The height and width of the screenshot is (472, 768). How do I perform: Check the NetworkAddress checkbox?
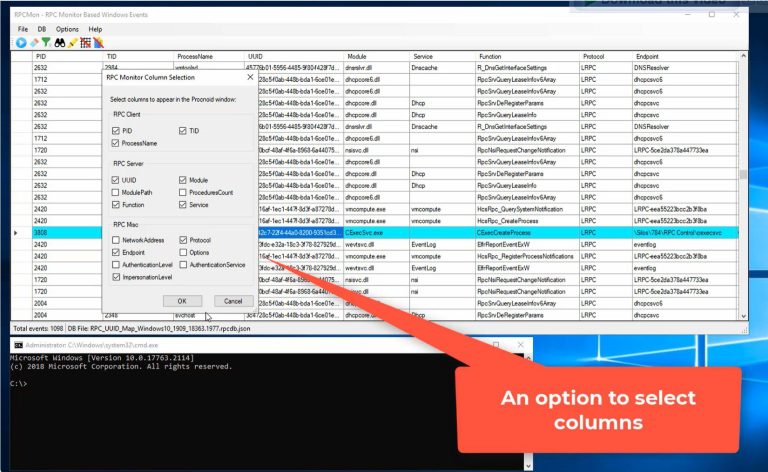pyautogui.click(x=116, y=240)
